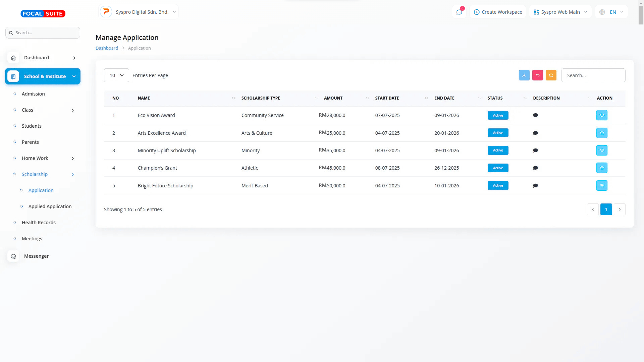Image resolution: width=644 pixels, height=362 pixels.
Task: Select Health Records menu item
Action: pos(39,223)
